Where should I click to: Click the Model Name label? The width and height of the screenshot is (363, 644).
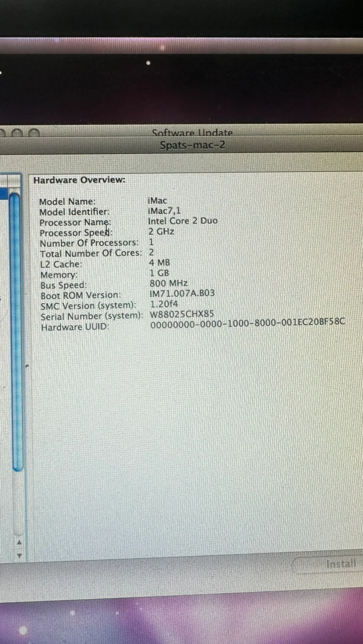68,202
